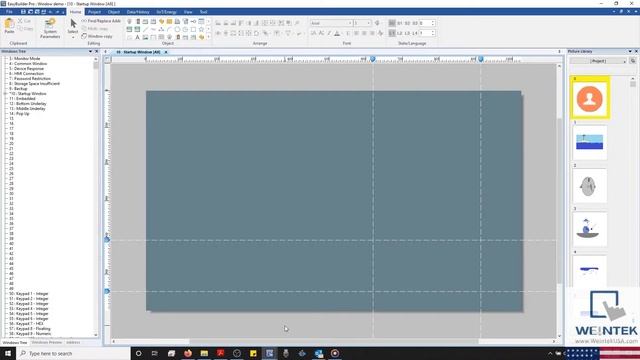The image size is (640, 360).
Task: Select 3: Monitor Mode in Windows Tree
Action: point(24,59)
